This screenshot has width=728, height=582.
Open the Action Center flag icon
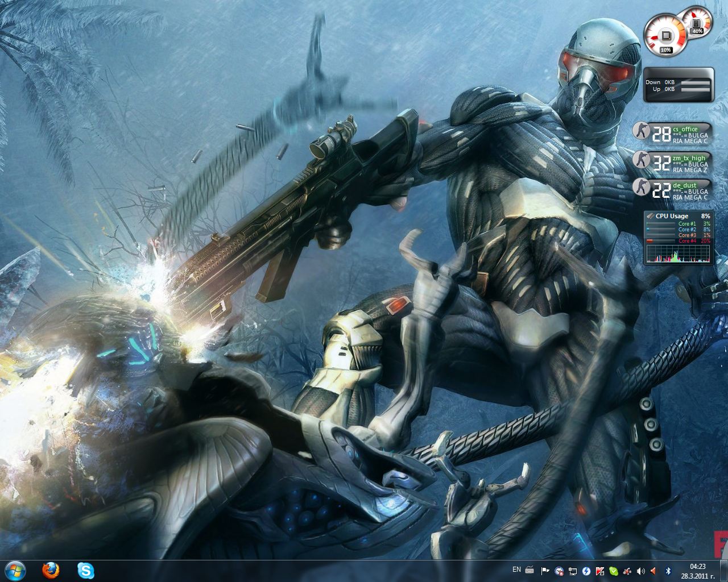tap(545, 571)
